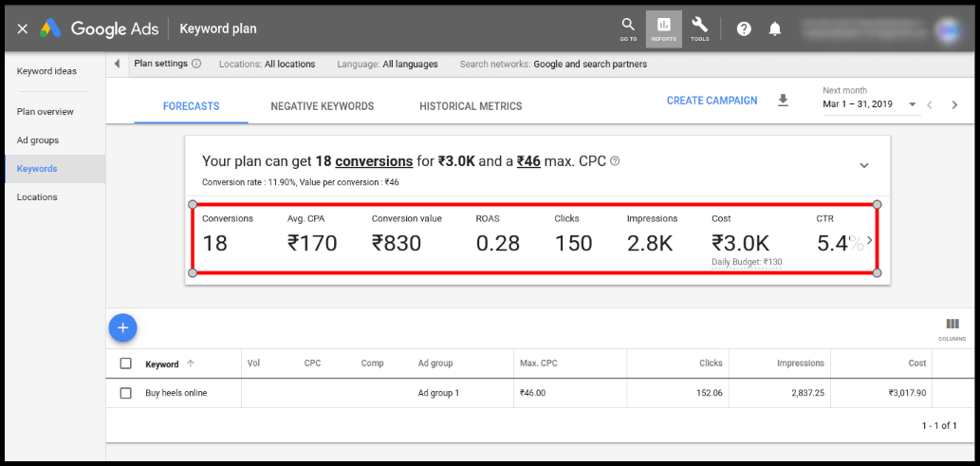
Task: Click the Cost column header
Action: point(917,363)
